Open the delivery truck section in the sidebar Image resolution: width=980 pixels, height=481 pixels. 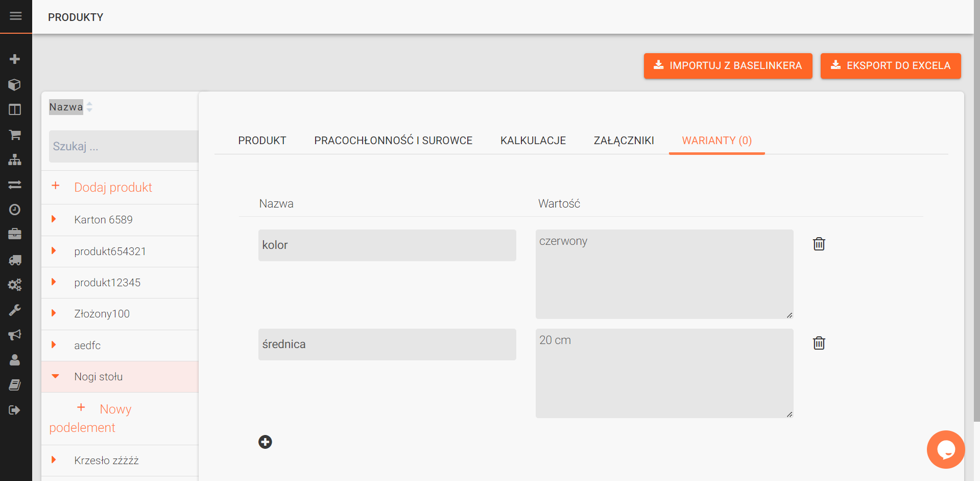pyautogui.click(x=15, y=260)
